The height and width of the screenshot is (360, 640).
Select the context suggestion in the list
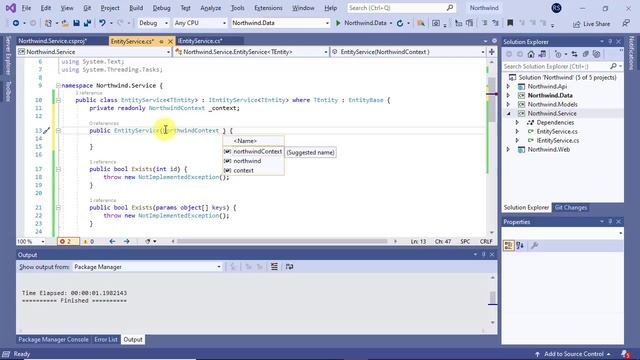point(253,170)
